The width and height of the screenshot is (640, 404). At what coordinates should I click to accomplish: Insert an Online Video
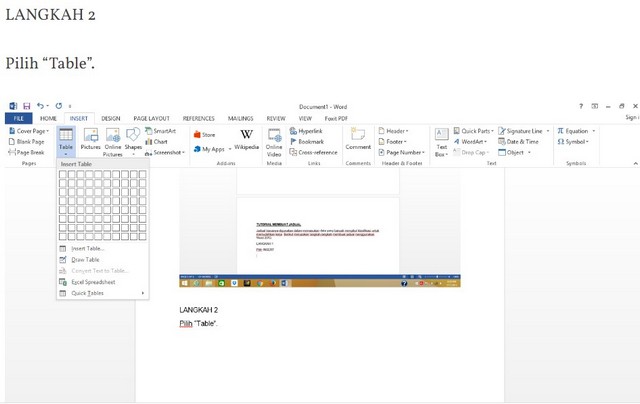click(x=274, y=141)
